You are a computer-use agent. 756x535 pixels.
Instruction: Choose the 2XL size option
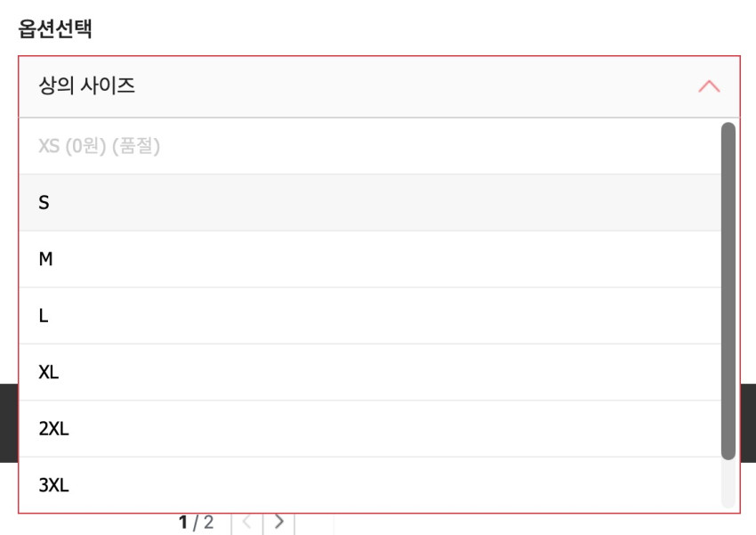[369, 429]
